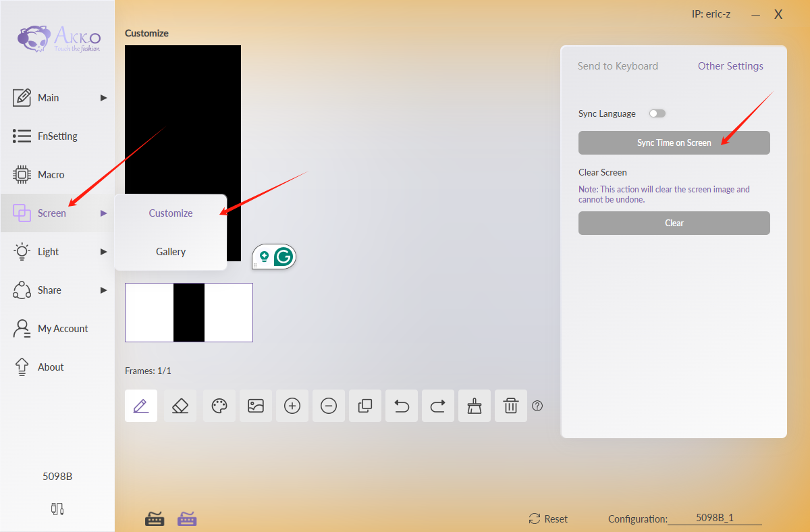Remove frame with minus icon
The width and height of the screenshot is (810, 532).
[x=329, y=406]
